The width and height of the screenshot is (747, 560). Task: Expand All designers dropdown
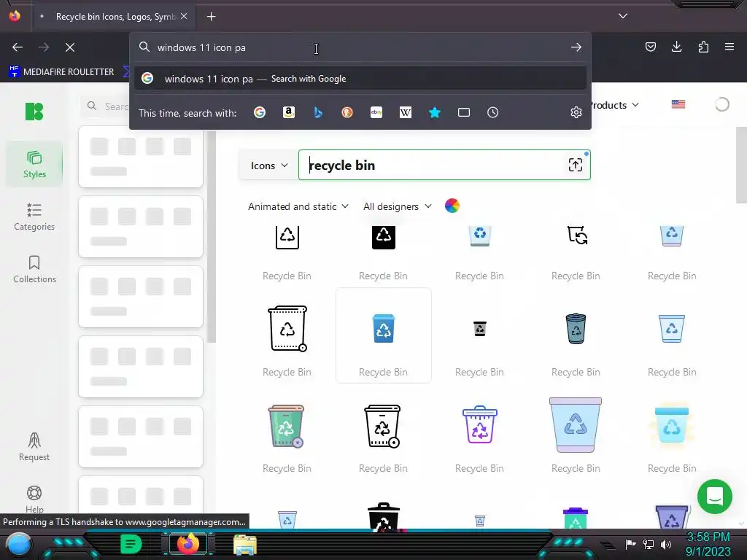click(398, 206)
